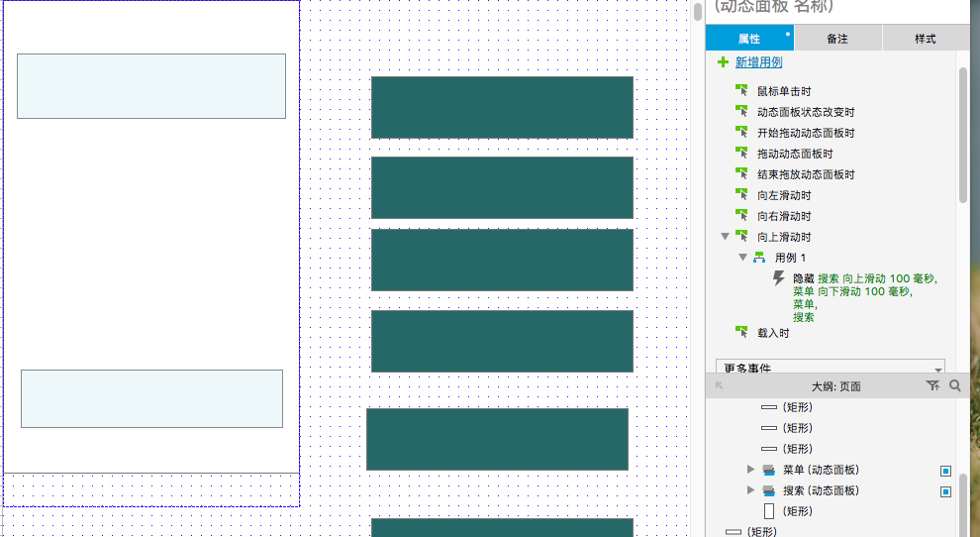Click the 菜单 dynamic panel layer icon
The width and height of the screenshot is (980, 537).
[x=769, y=470]
